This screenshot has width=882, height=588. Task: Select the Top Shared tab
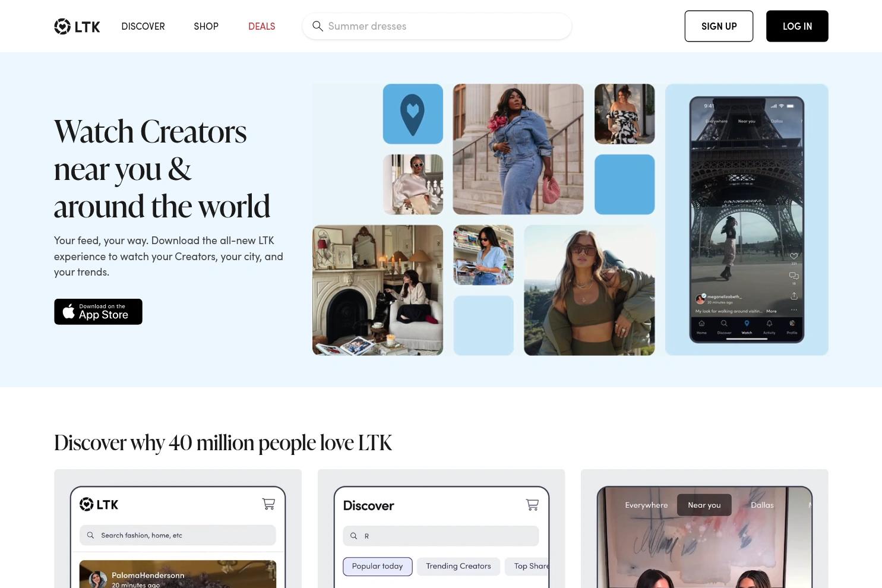pyautogui.click(x=528, y=567)
